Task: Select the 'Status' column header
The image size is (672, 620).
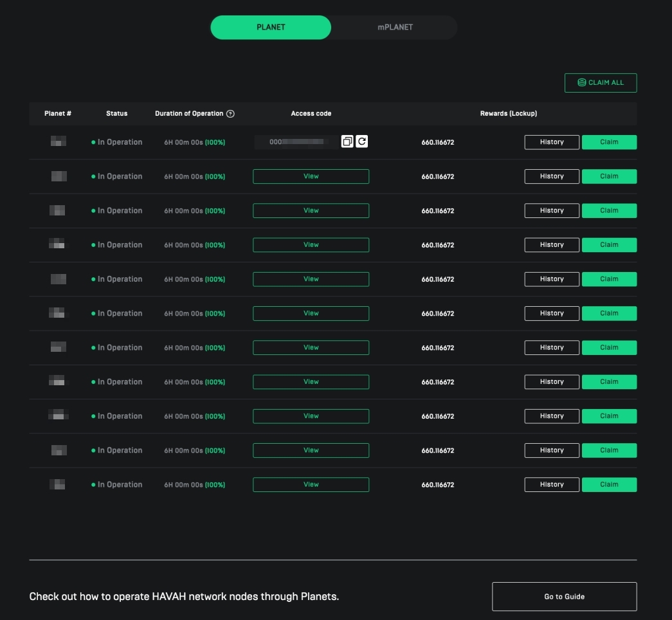Action: pos(116,114)
